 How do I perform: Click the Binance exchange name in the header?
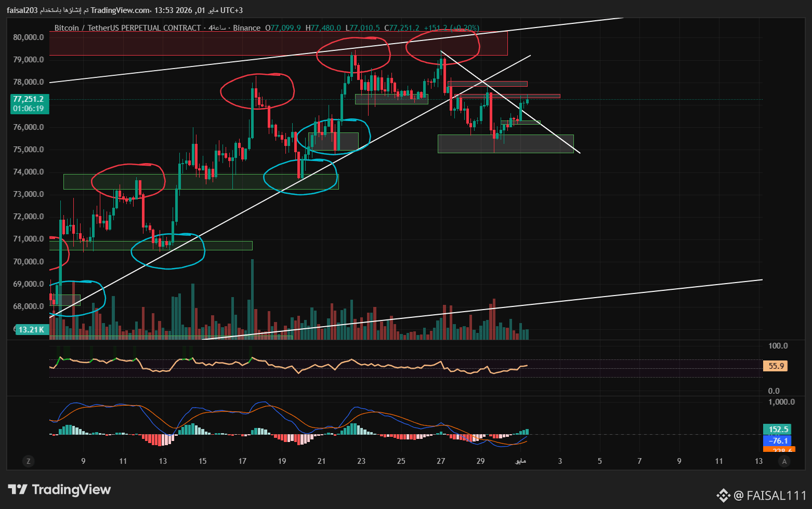tap(246, 28)
